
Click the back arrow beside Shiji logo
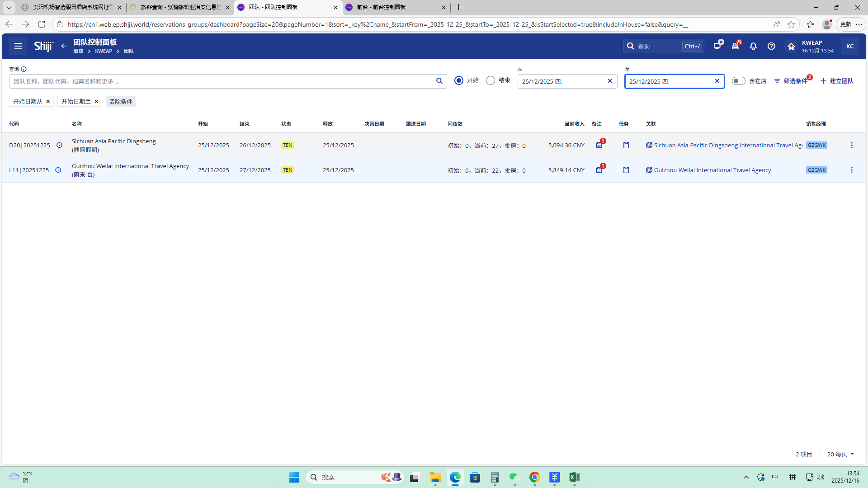coord(64,46)
